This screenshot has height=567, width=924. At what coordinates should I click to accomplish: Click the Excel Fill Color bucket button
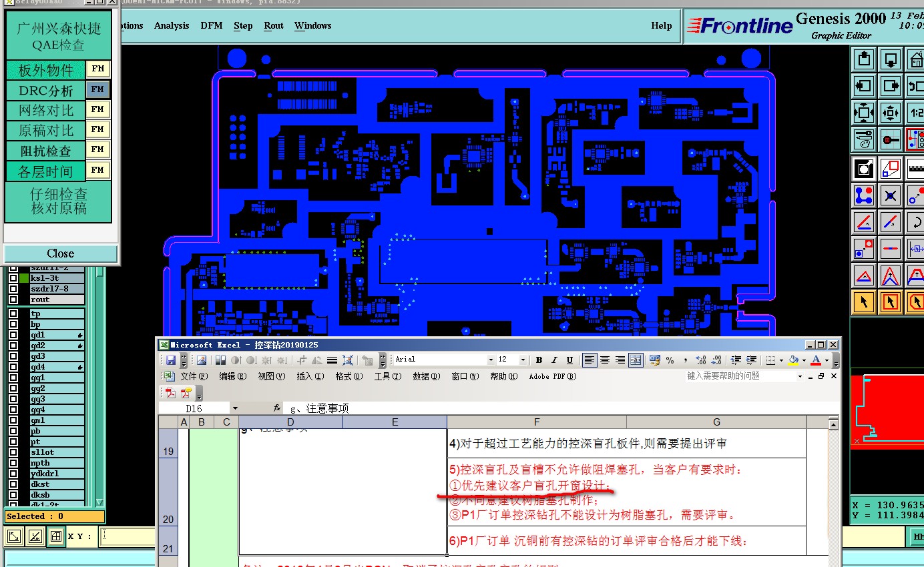coord(793,360)
